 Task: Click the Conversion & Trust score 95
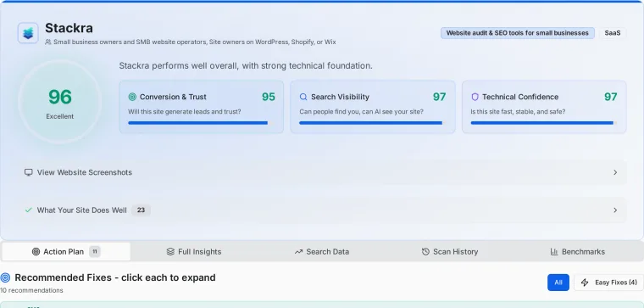pos(269,97)
